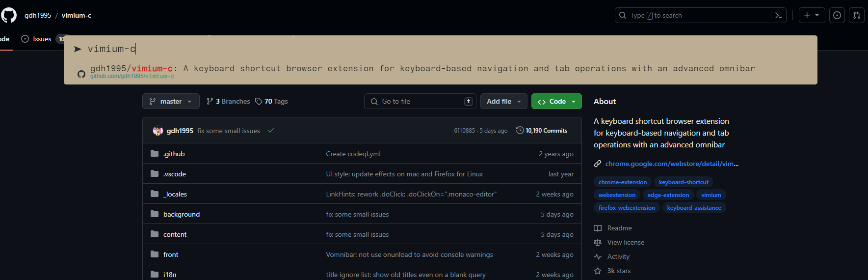868x280 pixels.
Task: Focus the Go to file search box
Action: click(421, 101)
